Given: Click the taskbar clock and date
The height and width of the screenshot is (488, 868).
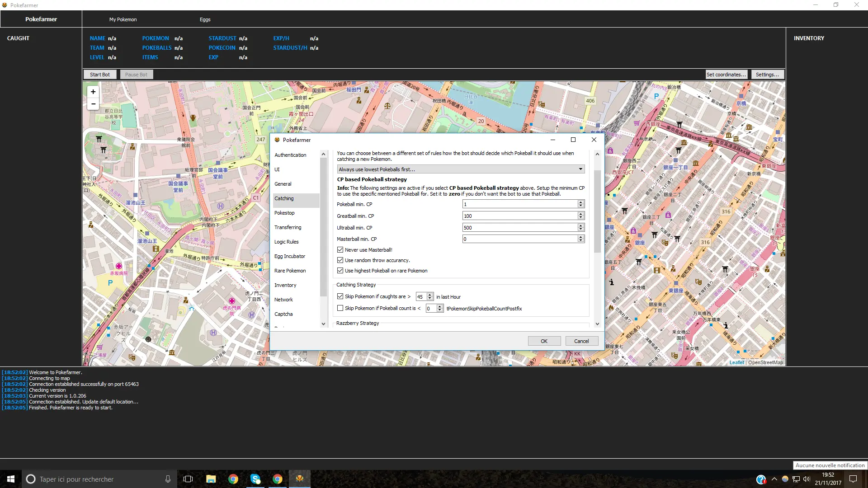Looking at the screenshot, I should point(828,479).
